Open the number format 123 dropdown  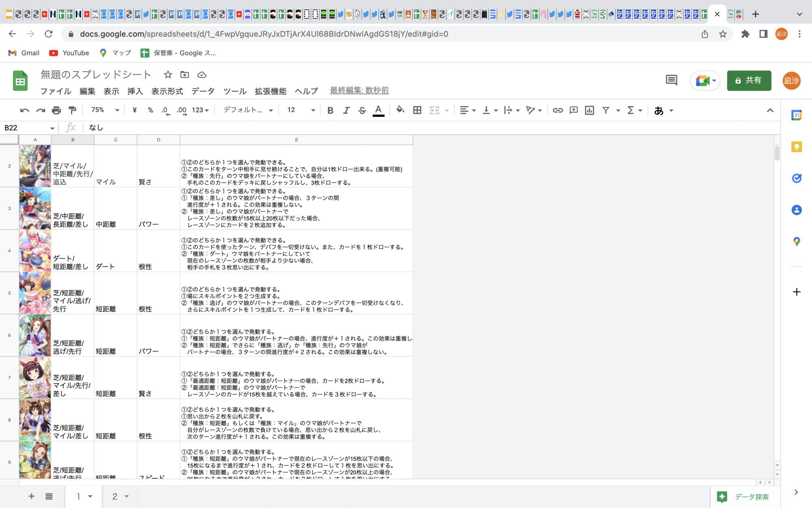pos(200,110)
